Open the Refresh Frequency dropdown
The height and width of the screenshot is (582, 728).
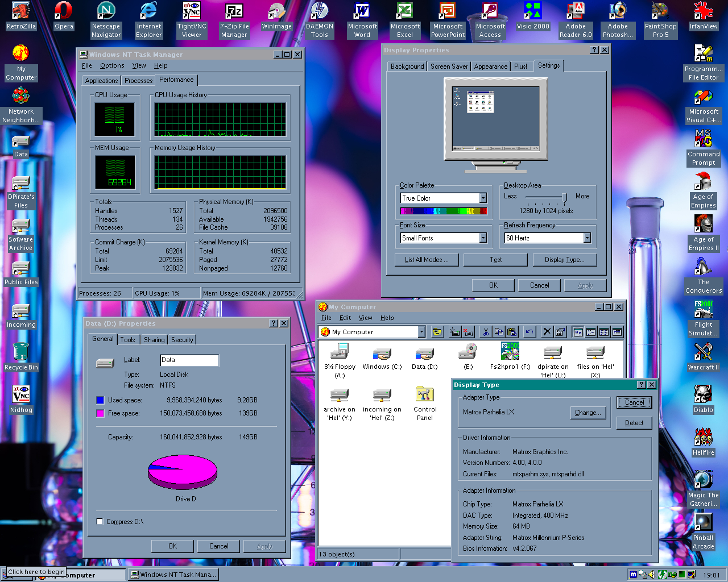587,238
